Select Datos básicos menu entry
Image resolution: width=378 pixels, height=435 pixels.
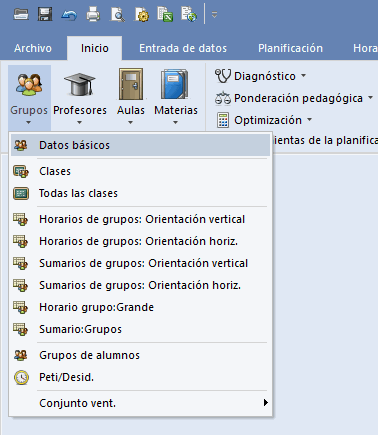[x=140, y=145]
